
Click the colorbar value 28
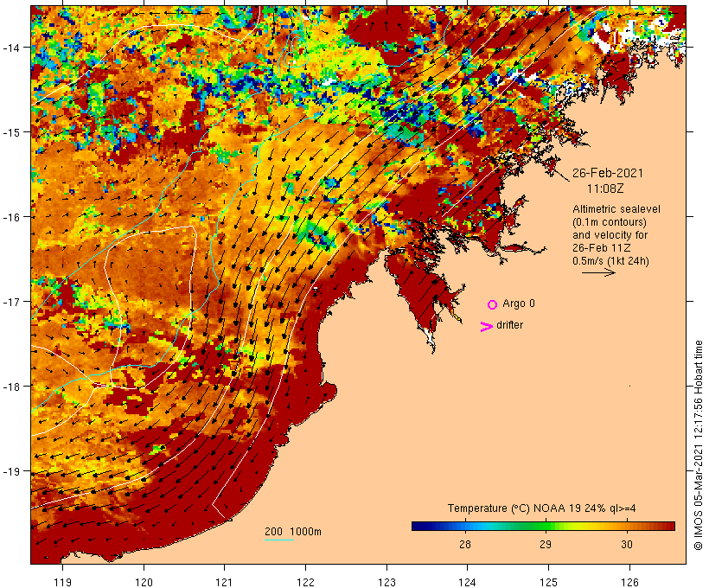[x=465, y=545]
